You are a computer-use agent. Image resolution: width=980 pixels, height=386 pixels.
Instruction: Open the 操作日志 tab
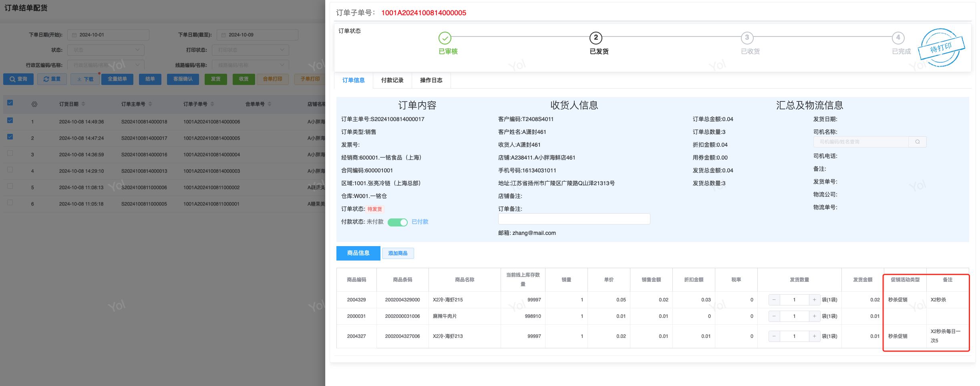(431, 80)
